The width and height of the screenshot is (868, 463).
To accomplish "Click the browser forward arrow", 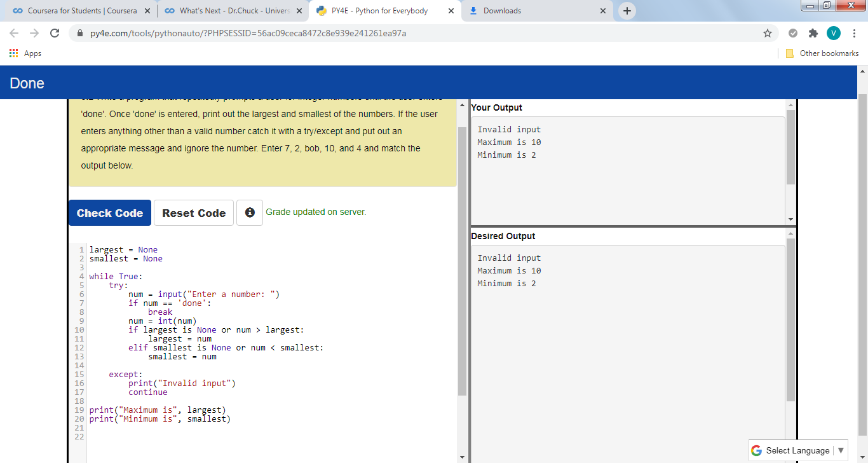I will 34,33.
